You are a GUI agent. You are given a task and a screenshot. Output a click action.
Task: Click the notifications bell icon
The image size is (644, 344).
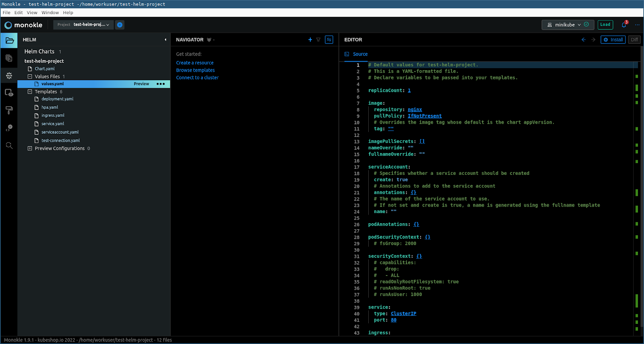click(624, 25)
